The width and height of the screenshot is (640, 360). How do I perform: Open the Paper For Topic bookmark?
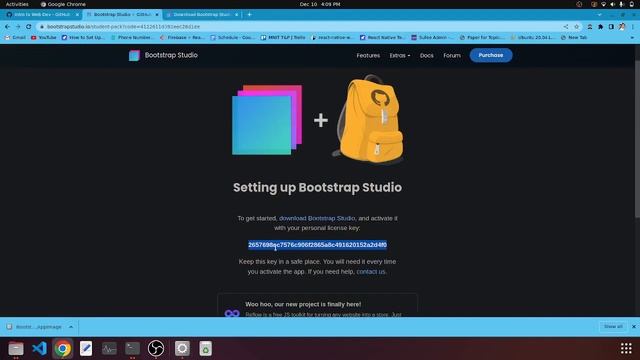(x=482, y=37)
